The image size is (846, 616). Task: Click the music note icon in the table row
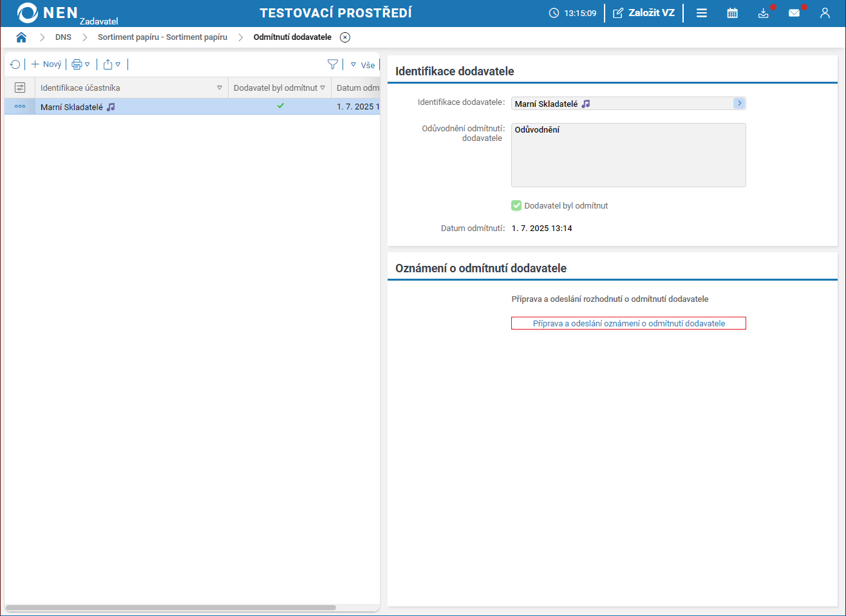(x=111, y=107)
